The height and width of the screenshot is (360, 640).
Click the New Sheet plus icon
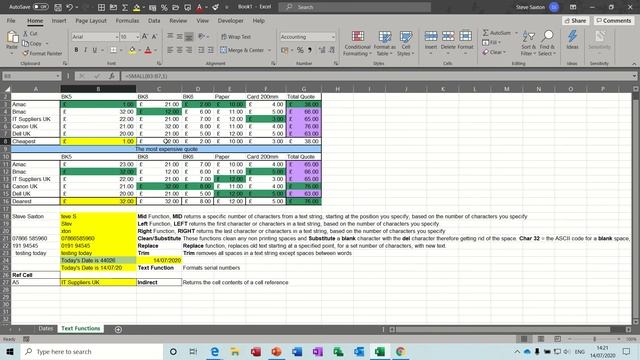pyautogui.click(x=118, y=329)
